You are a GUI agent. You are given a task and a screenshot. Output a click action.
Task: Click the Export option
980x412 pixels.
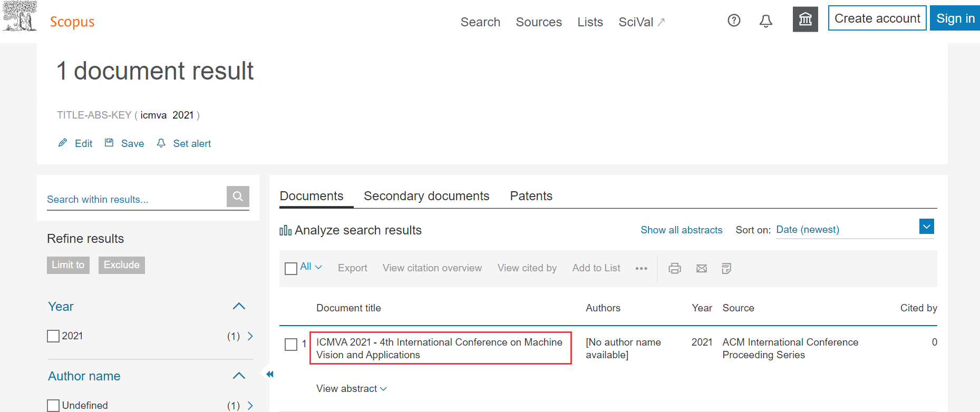coord(353,268)
